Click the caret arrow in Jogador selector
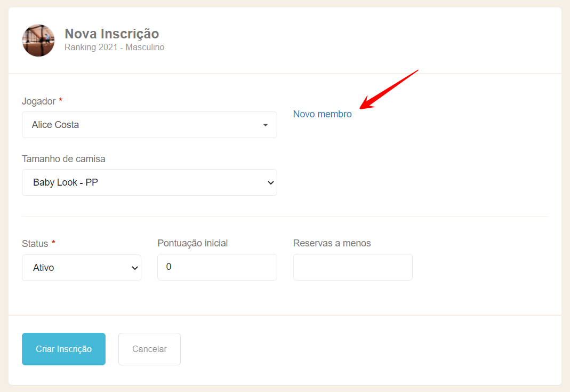570x392 pixels. point(266,125)
